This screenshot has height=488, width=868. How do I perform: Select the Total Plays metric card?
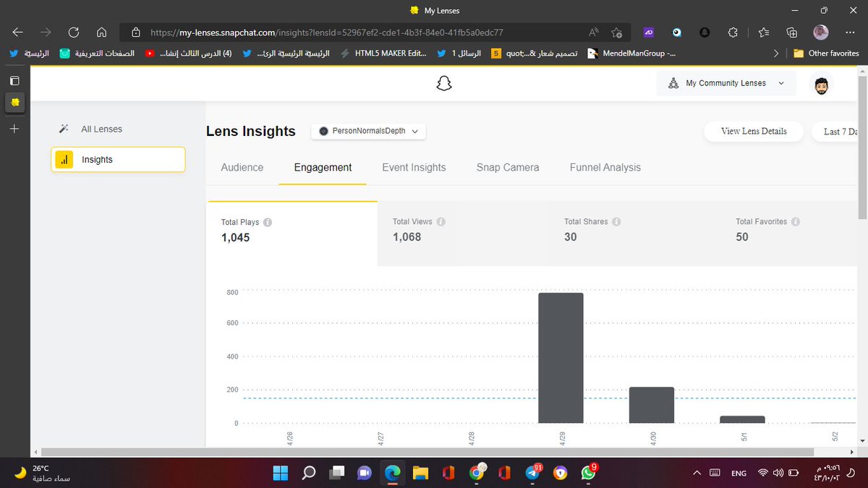click(x=292, y=233)
